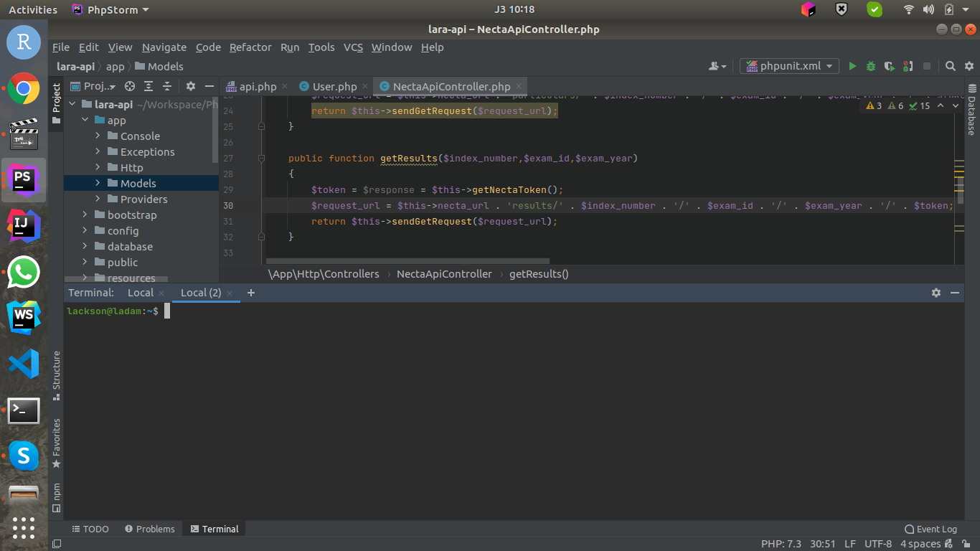This screenshot has width=980, height=551.
Task: Open the Navigate menu
Action: (164, 47)
